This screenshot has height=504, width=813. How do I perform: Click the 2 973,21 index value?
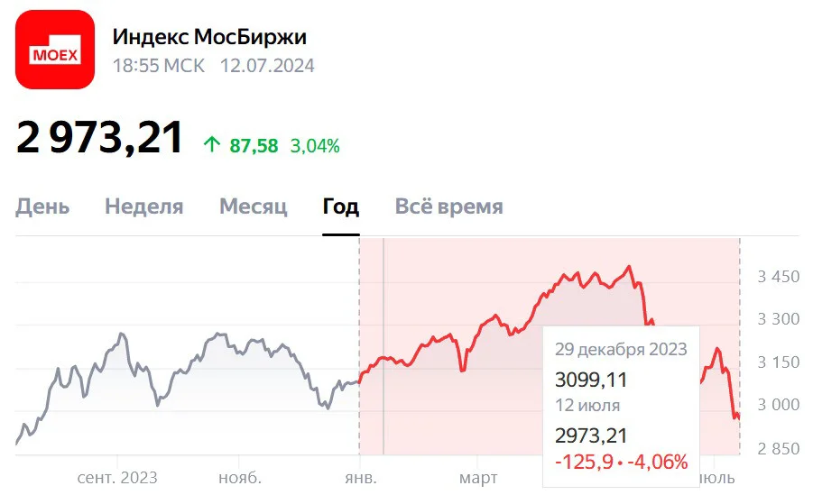(x=99, y=138)
